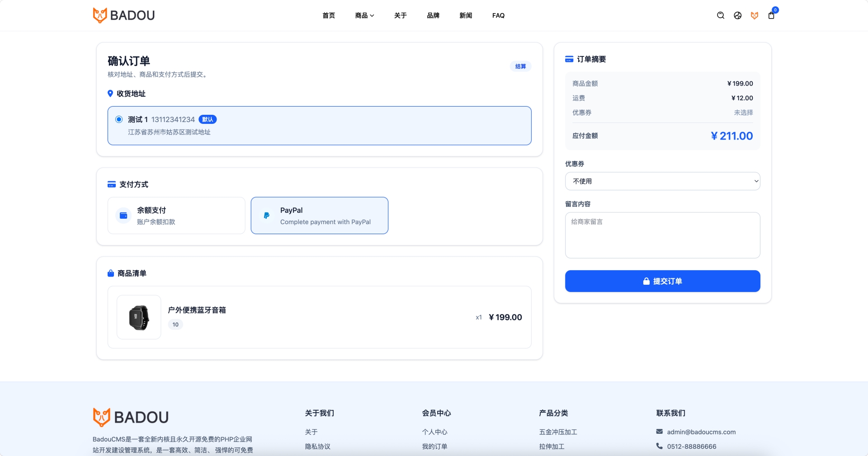Open the FAQ navigation item
This screenshot has height=456, width=868.
pyautogui.click(x=498, y=15)
